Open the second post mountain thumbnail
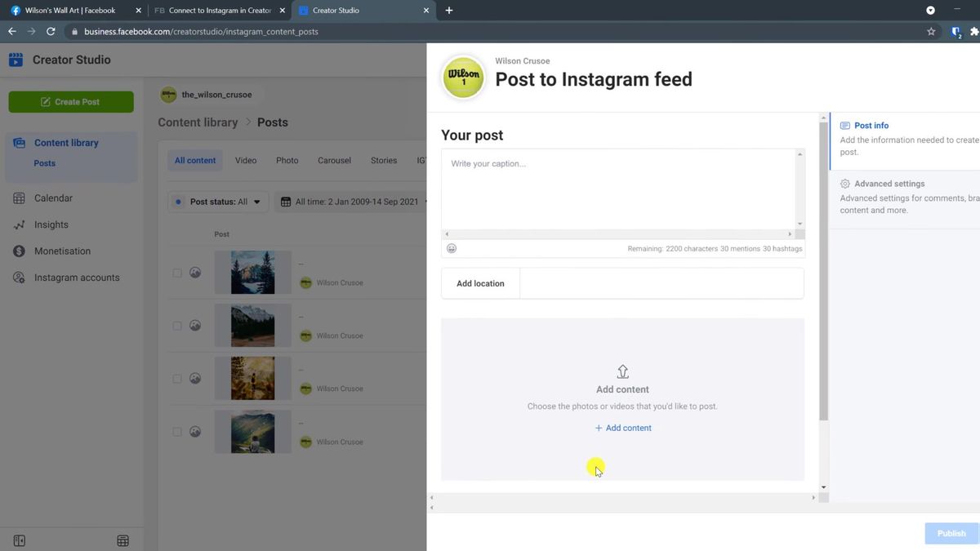 tap(253, 326)
